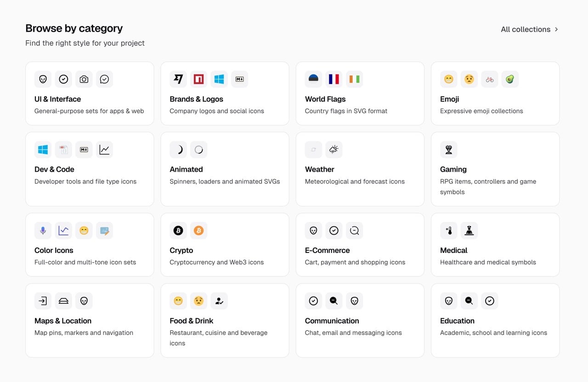The image size is (588, 382).
Task: Click the magnifier icon in Education card
Action: [x=469, y=301]
